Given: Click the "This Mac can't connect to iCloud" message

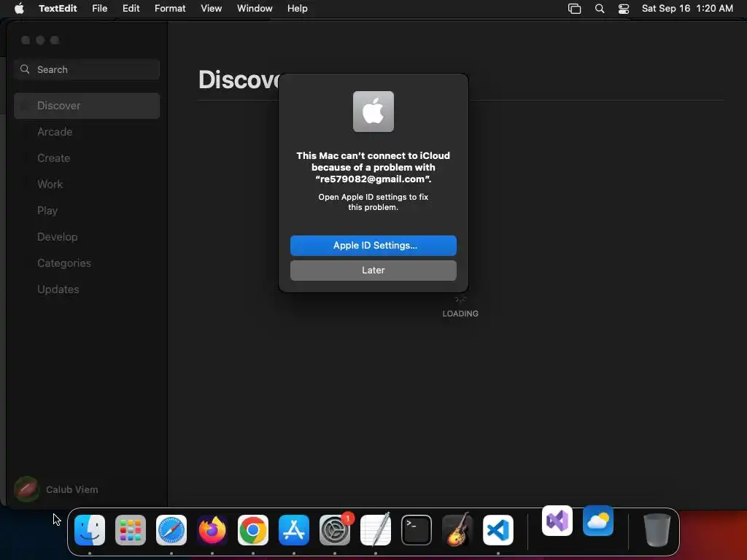Looking at the screenshot, I should pos(373,167).
